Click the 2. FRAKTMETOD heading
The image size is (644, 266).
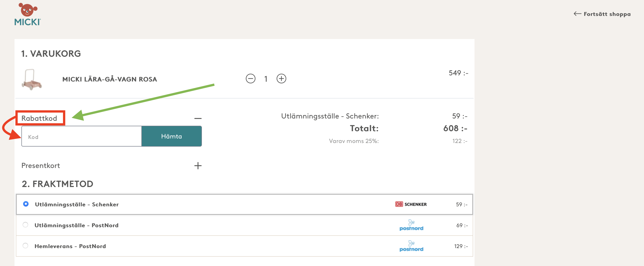point(58,184)
